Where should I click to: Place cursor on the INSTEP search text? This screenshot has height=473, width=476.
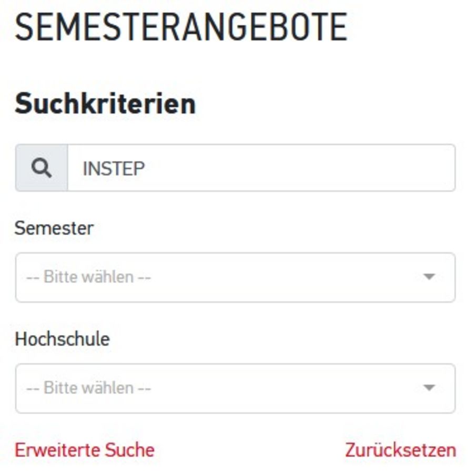tap(114, 169)
